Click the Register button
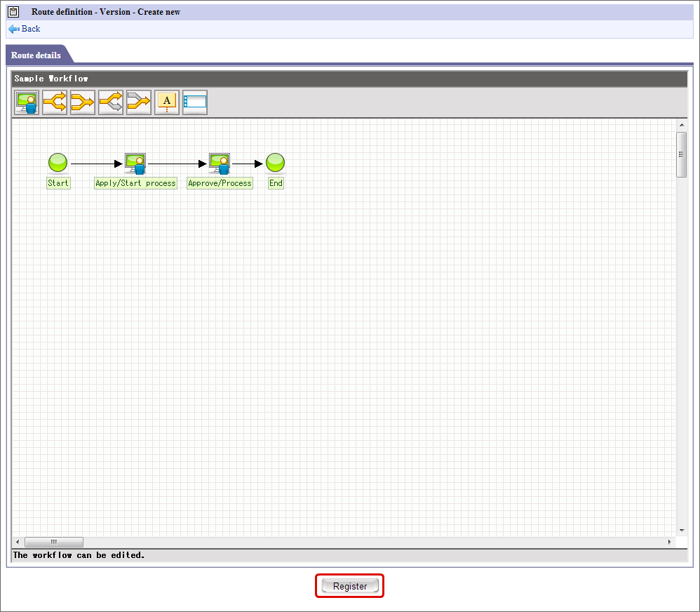 click(350, 586)
